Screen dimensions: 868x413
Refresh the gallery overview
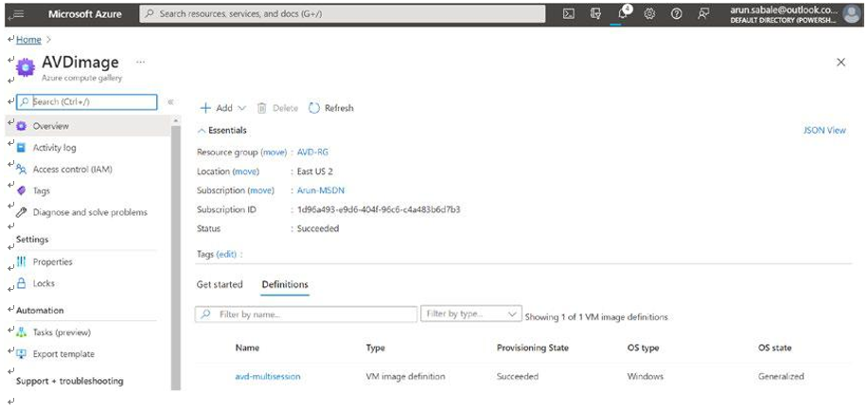point(331,108)
